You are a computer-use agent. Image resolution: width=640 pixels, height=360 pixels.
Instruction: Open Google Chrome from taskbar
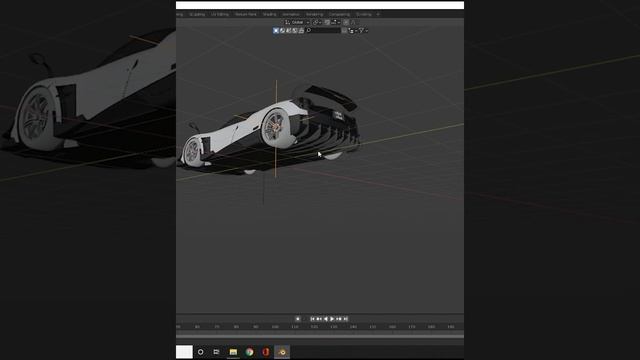point(249,352)
